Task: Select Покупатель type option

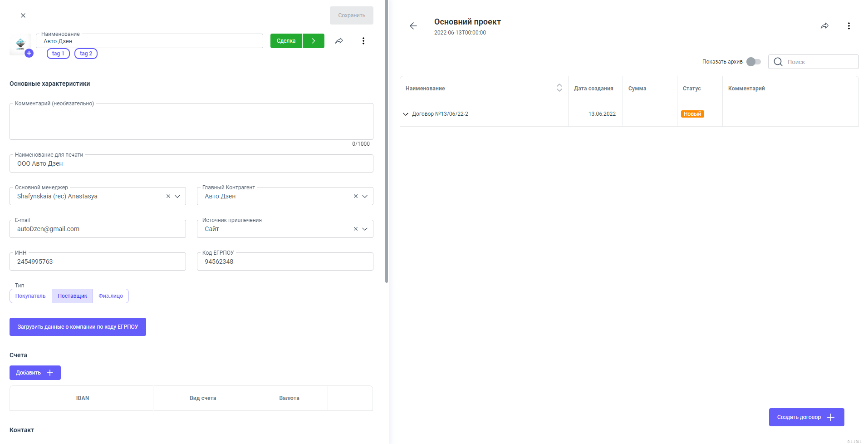Action: click(30, 296)
